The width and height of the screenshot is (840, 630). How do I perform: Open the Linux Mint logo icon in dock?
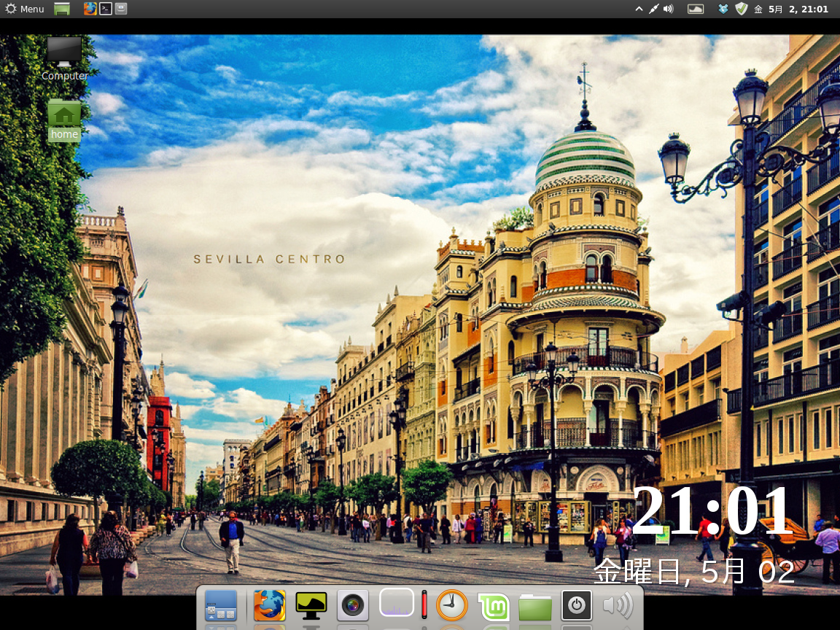point(494,607)
